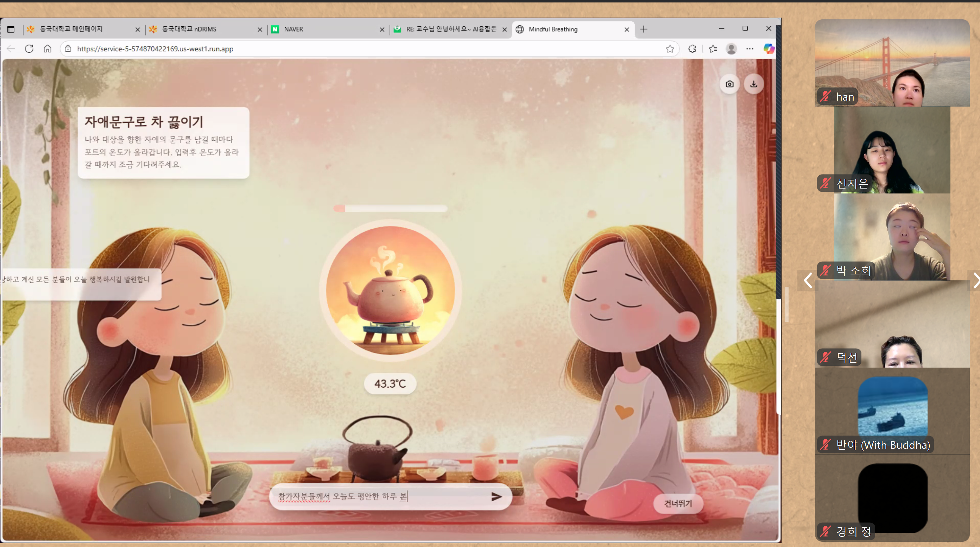This screenshot has width=980, height=547.
Task: Click the temperature progress bar
Action: [390, 209]
